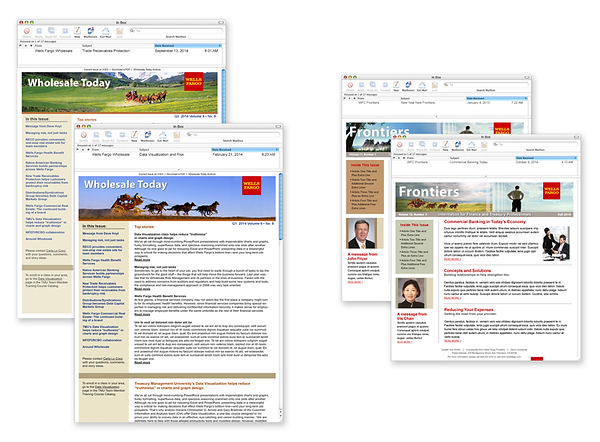Image resolution: width=600 pixels, height=442 pixels.
Task: Click New message icon in Commercial Banking Today window
Action: click(x=446, y=144)
